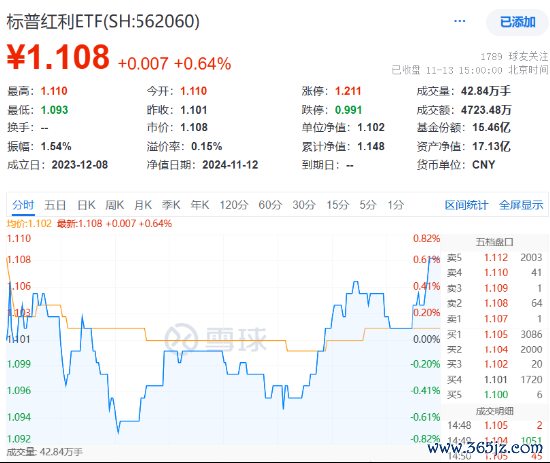Show the 5分 interval chart
The image size is (550, 463).
[x=368, y=205]
